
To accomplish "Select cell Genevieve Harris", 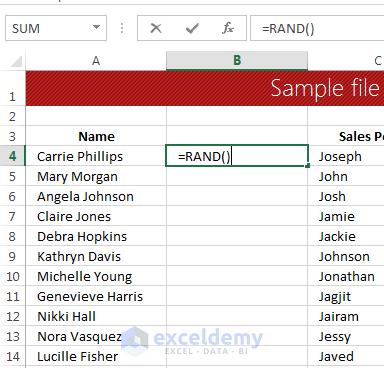I will pos(96,296).
